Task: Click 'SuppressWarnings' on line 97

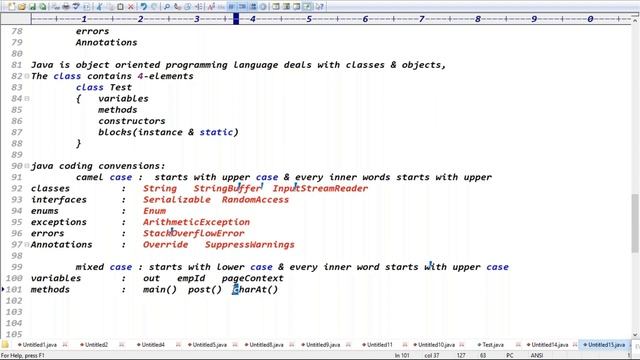Action: (250, 244)
